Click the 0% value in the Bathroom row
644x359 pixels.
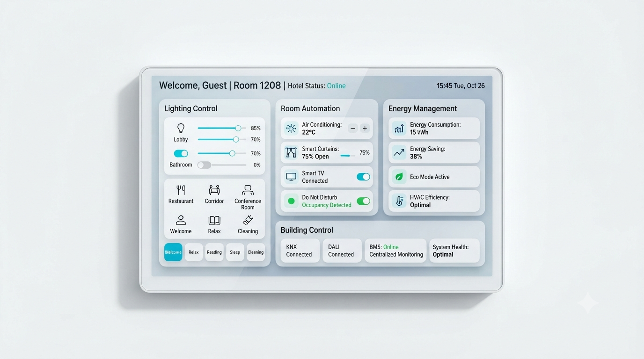tap(257, 165)
